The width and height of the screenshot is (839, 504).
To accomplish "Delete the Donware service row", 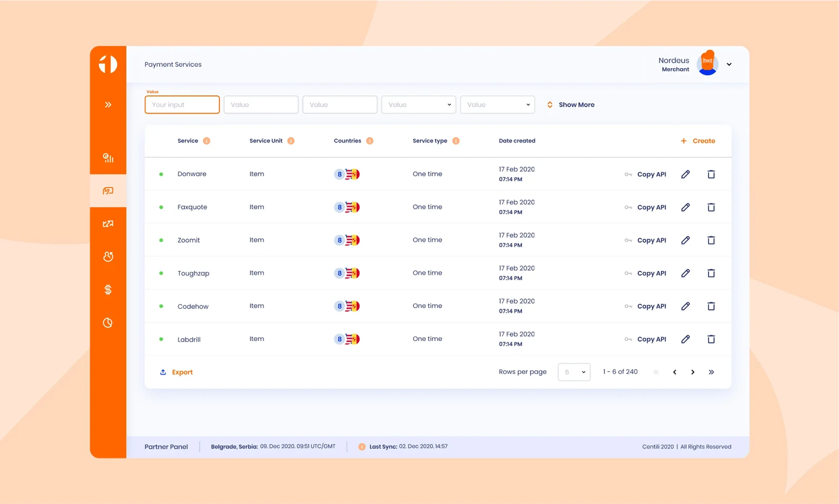I will [x=711, y=174].
